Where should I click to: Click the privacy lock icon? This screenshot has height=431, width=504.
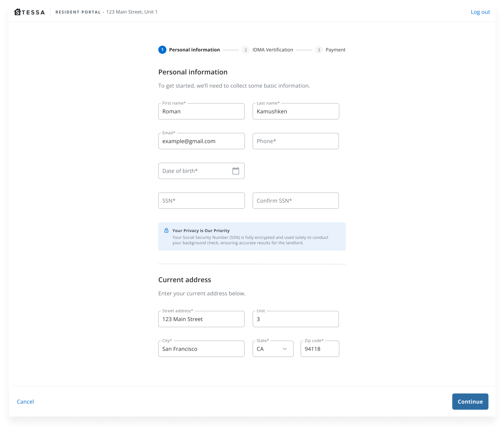166,230
